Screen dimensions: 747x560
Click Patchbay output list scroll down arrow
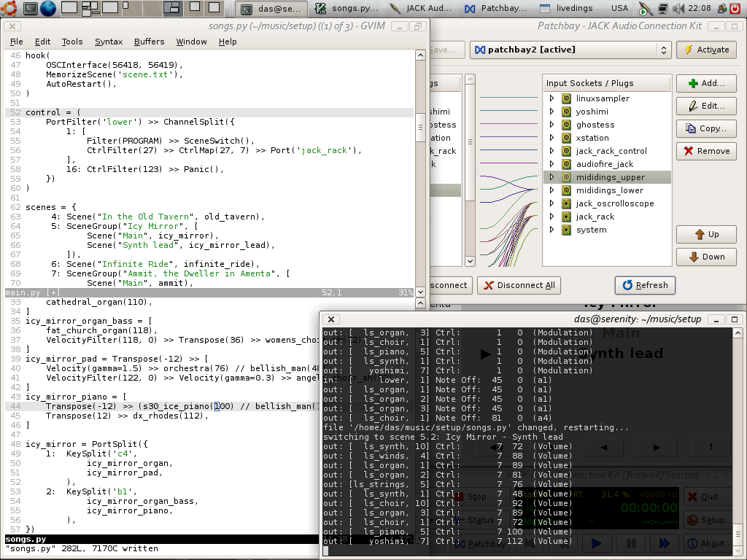[x=470, y=260]
